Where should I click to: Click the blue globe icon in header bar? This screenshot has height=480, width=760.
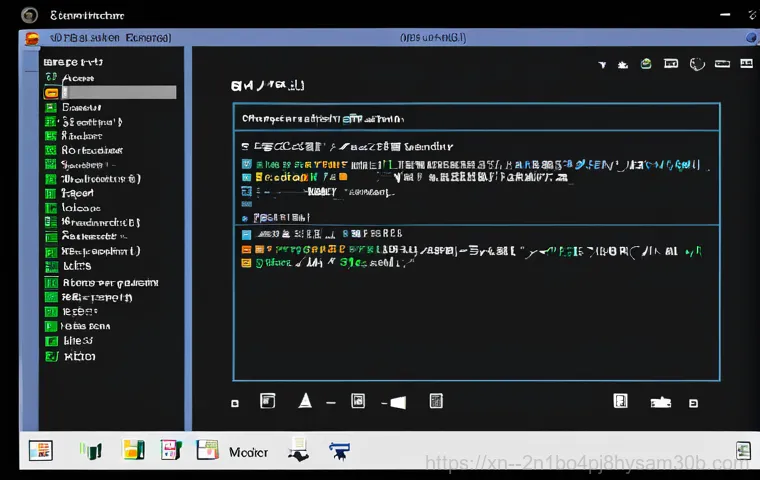[x=751, y=37]
